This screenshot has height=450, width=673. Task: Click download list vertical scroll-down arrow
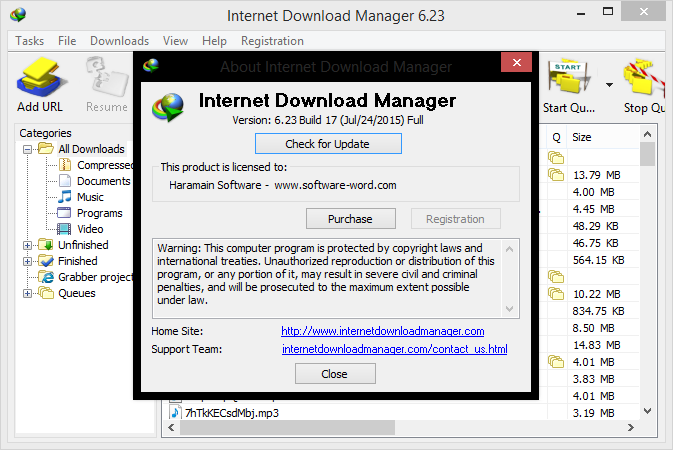(648, 411)
